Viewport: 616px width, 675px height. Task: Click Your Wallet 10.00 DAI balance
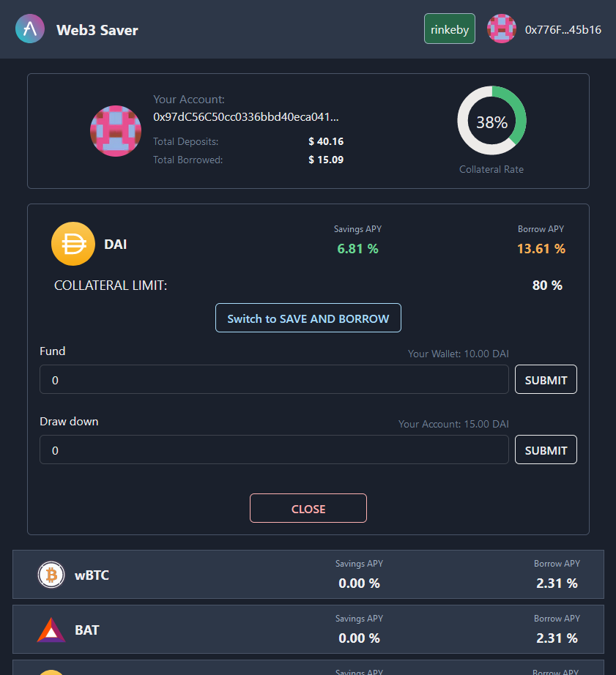[x=459, y=354]
